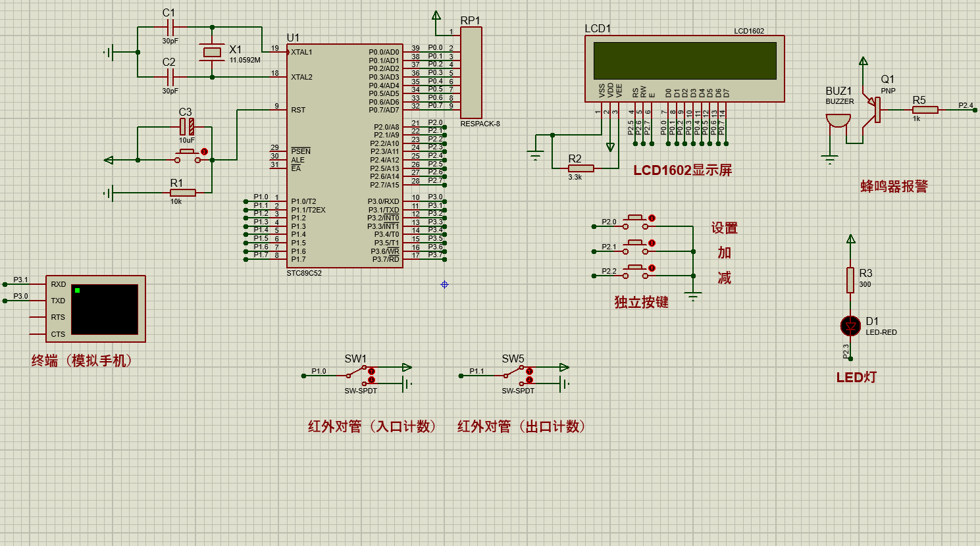Select the BUZ1 buzzer symbol
Image resolution: width=980 pixels, height=546 pixels.
(838, 120)
